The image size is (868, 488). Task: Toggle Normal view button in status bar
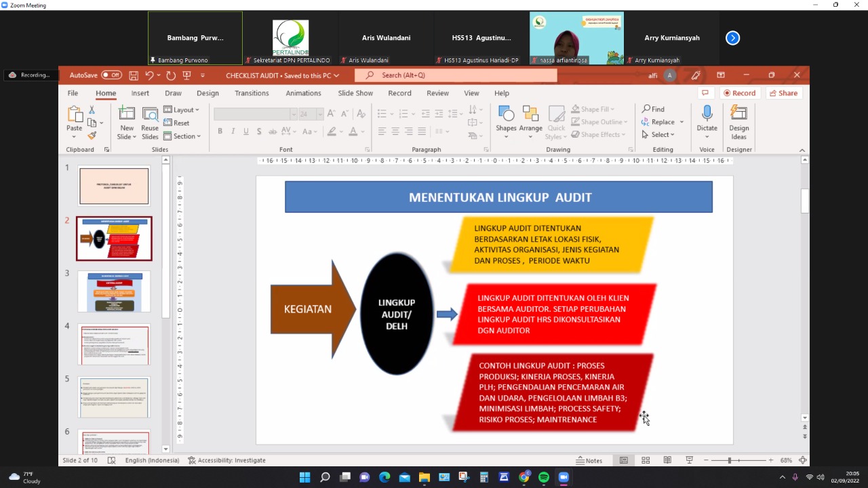(x=624, y=460)
